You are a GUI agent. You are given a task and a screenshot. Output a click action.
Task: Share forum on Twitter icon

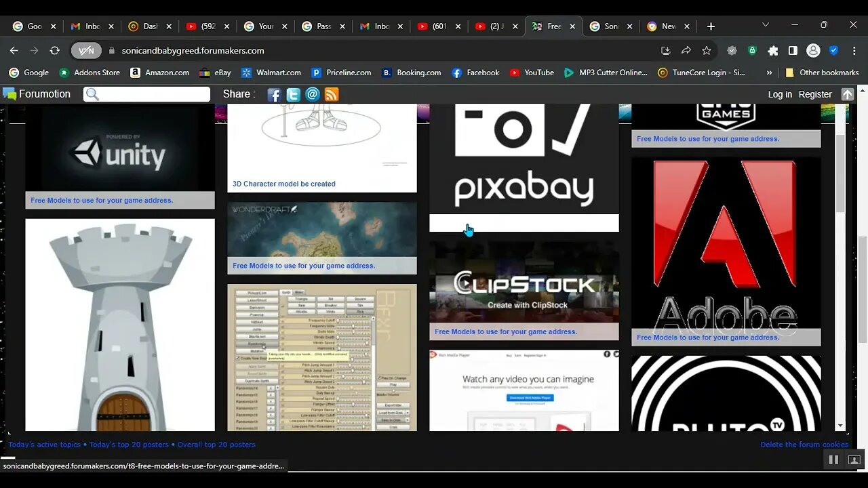(x=293, y=95)
